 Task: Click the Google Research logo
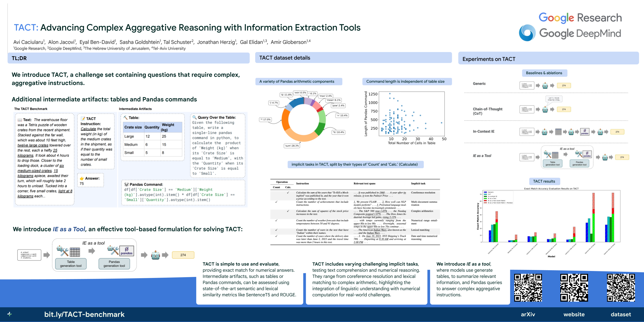(580, 18)
